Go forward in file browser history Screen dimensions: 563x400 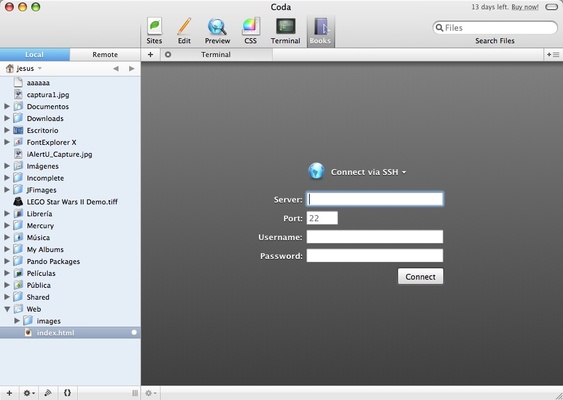pos(131,68)
